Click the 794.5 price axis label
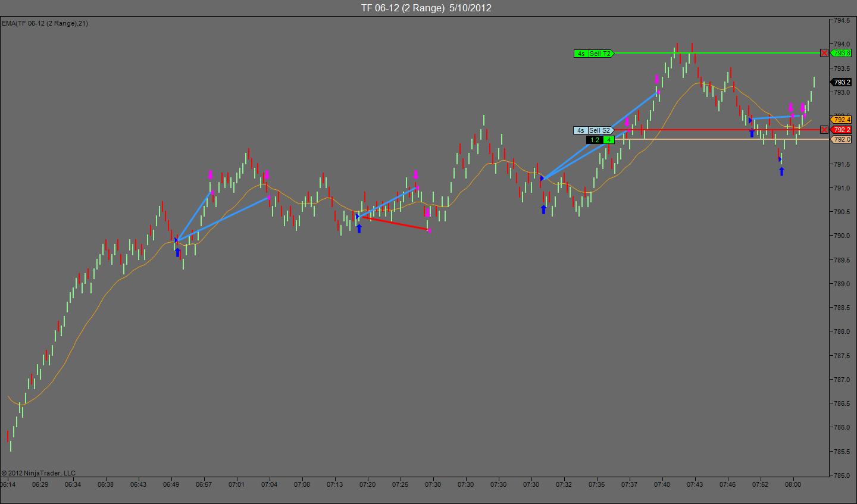The image size is (857, 504). pos(842,20)
